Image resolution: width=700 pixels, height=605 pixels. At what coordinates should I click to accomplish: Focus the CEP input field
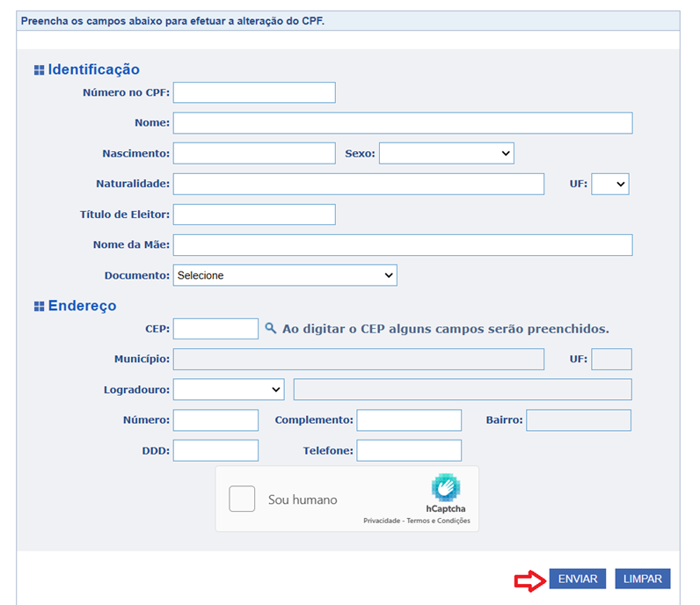coord(215,329)
